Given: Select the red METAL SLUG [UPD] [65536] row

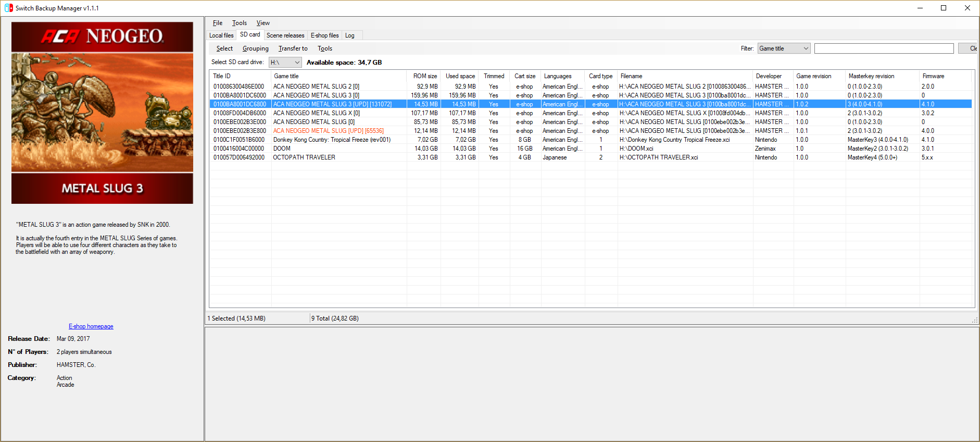Looking at the screenshot, I should point(590,131).
